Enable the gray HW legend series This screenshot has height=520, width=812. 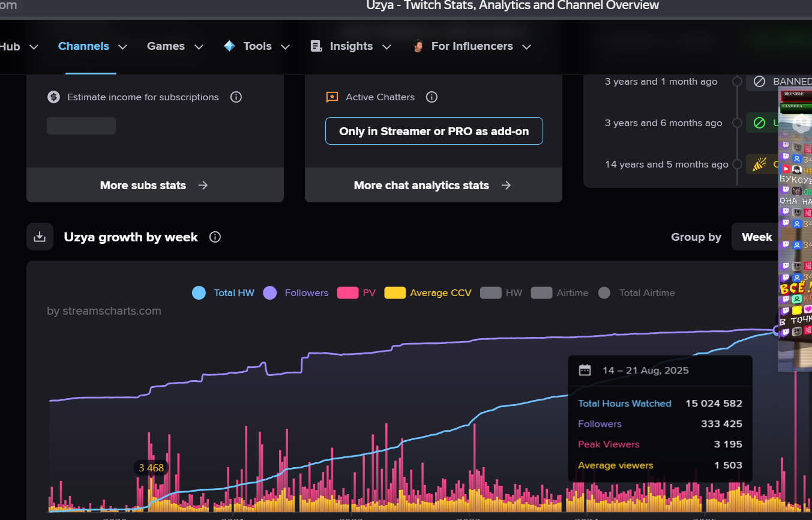pyautogui.click(x=501, y=292)
